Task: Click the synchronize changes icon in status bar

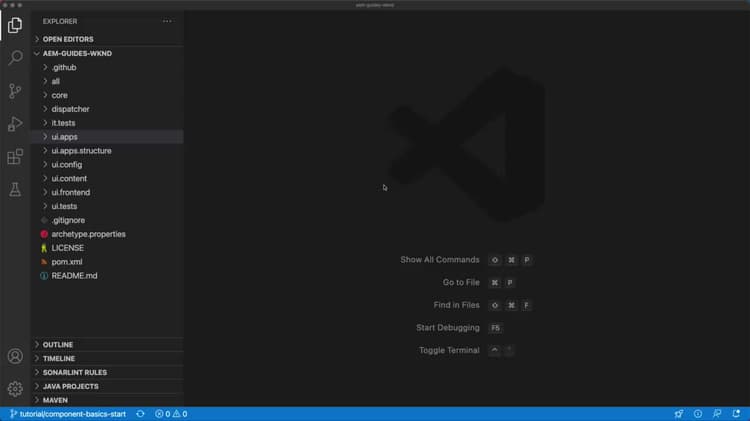Action: [140, 414]
